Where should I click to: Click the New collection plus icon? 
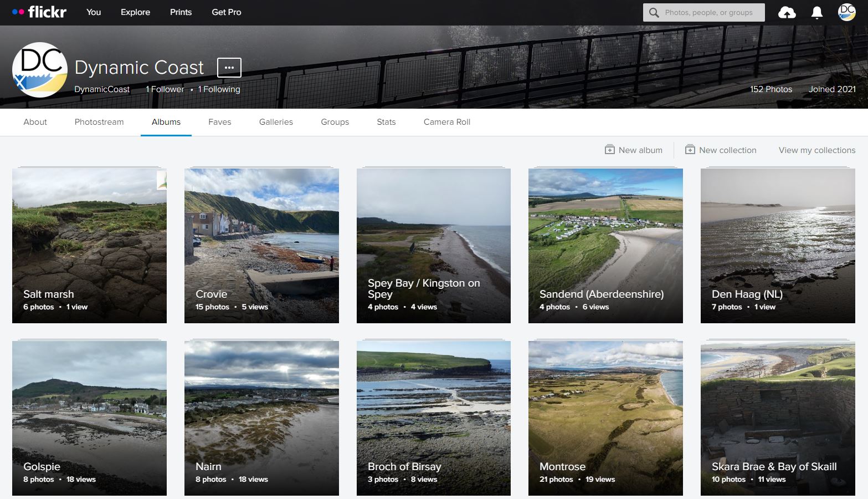click(x=690, y=150)
